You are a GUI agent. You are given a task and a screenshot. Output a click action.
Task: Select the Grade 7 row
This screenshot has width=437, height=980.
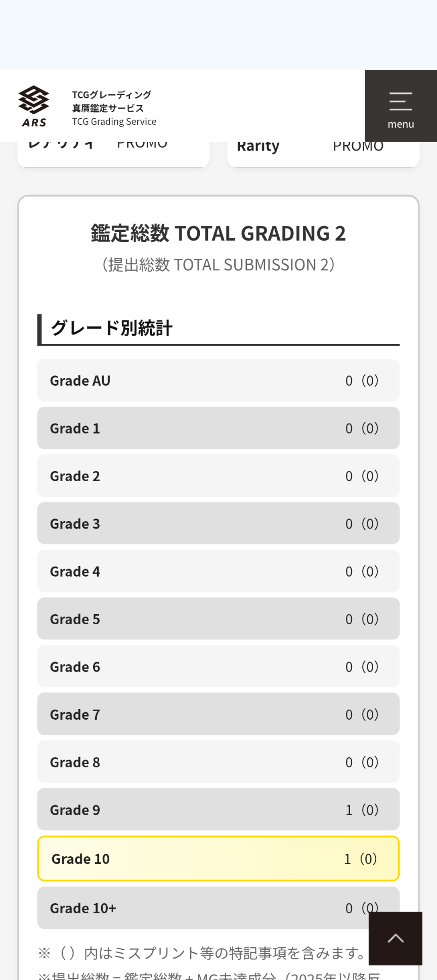(x=219, y=714)
